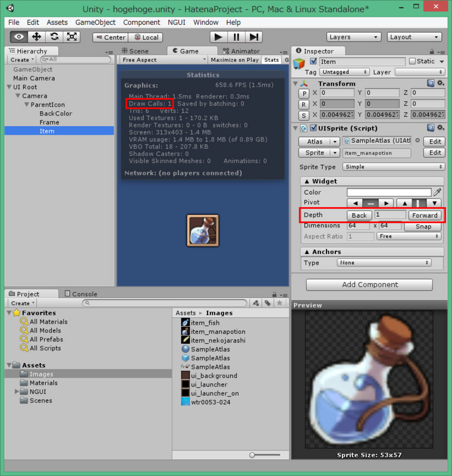The image size is (452, 476).
Task: Reset rotation with R button
Action: [x=304, y=105]
